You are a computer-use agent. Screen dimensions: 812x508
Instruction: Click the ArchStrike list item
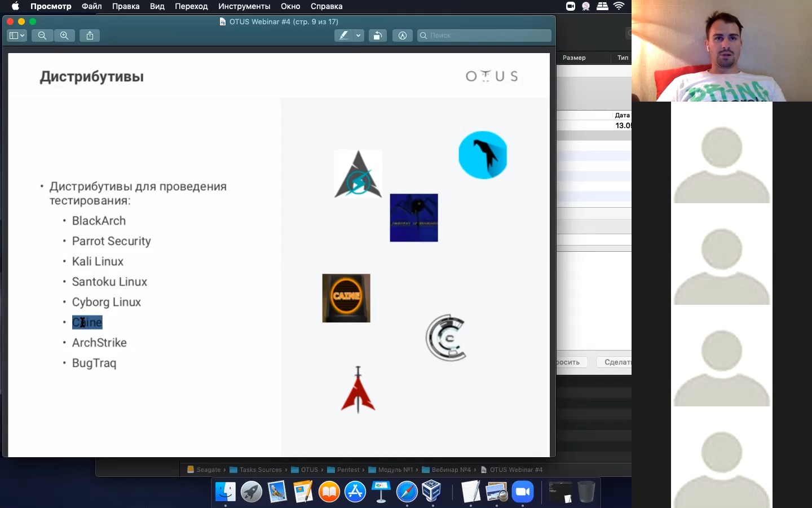point(99,343)
